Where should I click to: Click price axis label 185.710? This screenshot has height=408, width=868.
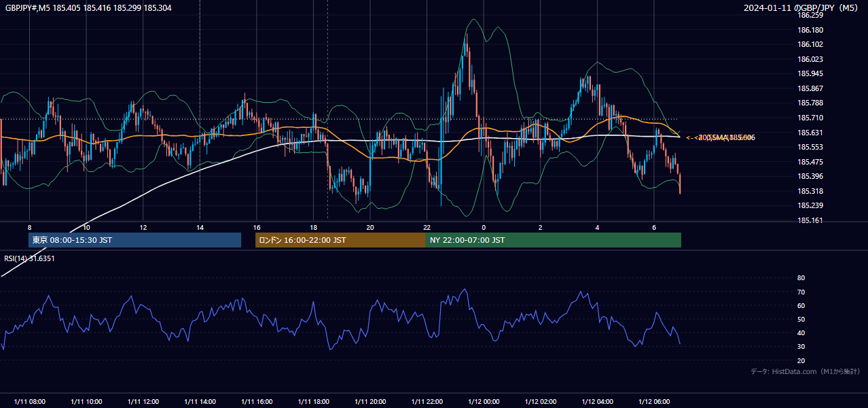(810, 118)
